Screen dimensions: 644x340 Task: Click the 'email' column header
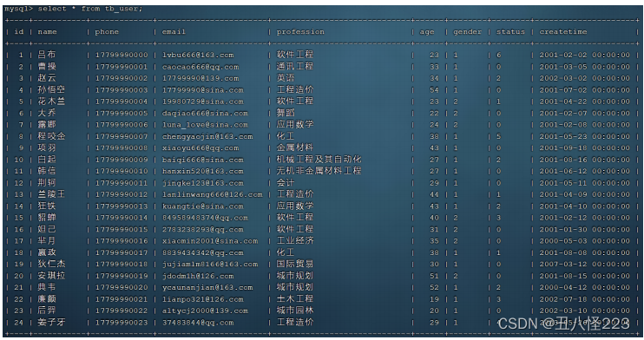pos(174,31)
